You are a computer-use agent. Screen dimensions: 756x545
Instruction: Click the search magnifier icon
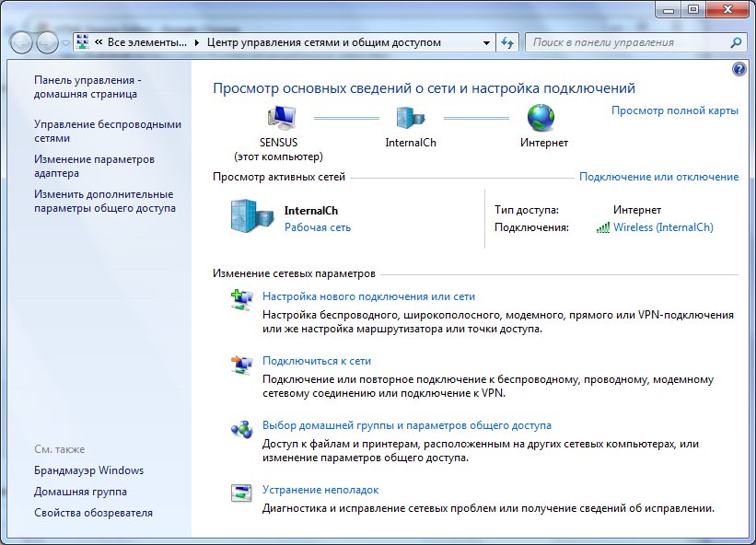(x=736, y=42)
